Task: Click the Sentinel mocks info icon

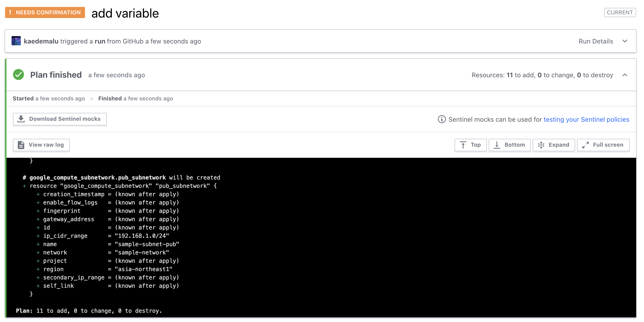Action: coord(441,119)
